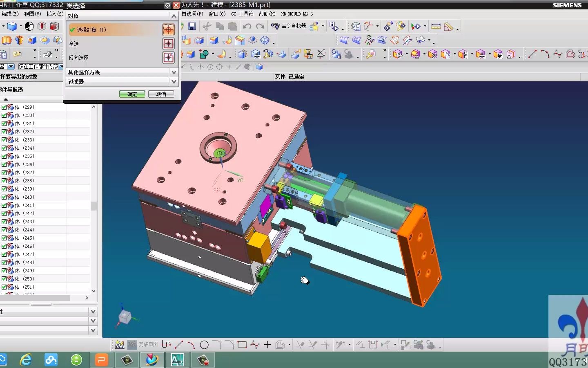588x368 pixels.
Task: Click the navigator horizontal scrollbar right arrow
Action: click(87, 298)
